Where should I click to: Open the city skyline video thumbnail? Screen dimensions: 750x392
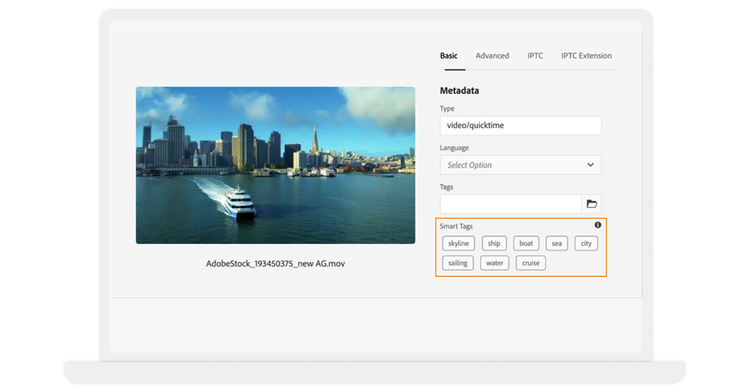click(x=276, y=165)
